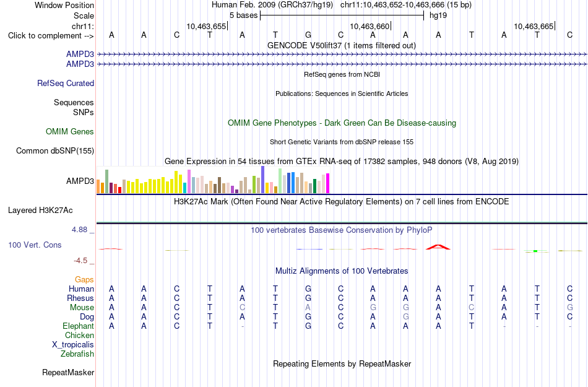
Task: Click 'Multiz Alignments of 100 Vertebrates' title
Action: pos(342,271)
